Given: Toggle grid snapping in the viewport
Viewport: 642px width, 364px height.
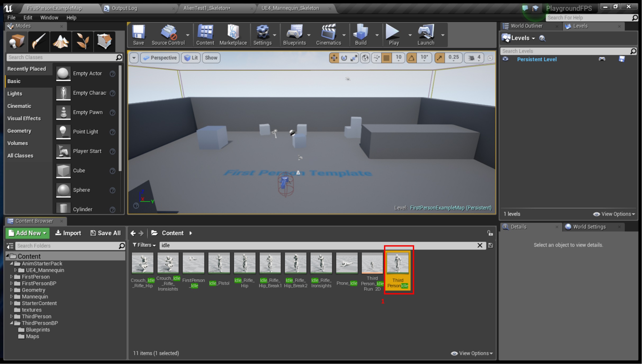Looking at the screenshot, I should [x=386, y=58].
